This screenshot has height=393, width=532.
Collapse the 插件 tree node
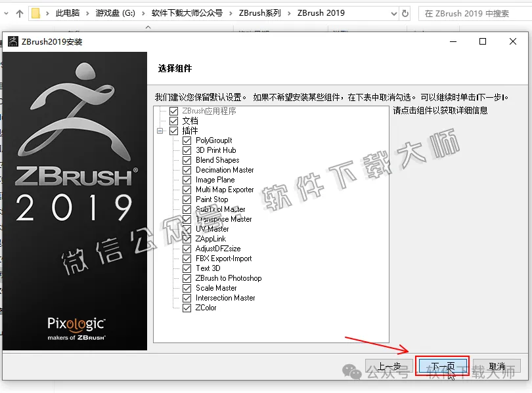[160, 131]
